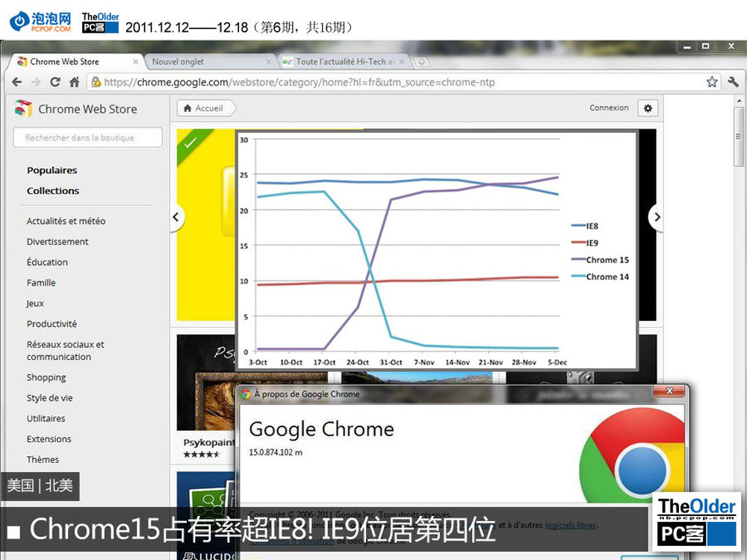Screen dimensions: 747x560
Task: Close the Chrome Web Store tab
Action: coord(135,62)
